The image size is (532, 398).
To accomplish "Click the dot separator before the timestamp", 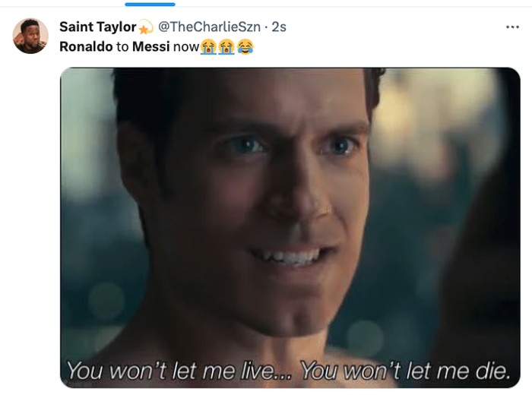I will [x=266, y=27].
